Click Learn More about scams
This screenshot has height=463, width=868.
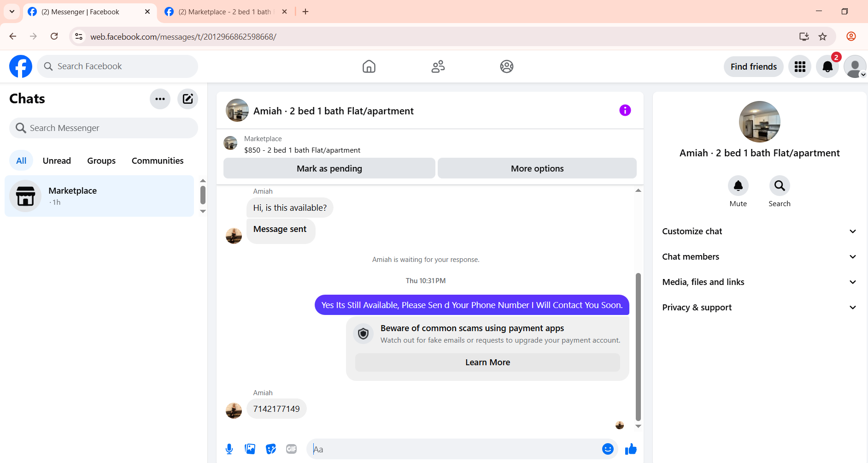click(x=487, y=362)
